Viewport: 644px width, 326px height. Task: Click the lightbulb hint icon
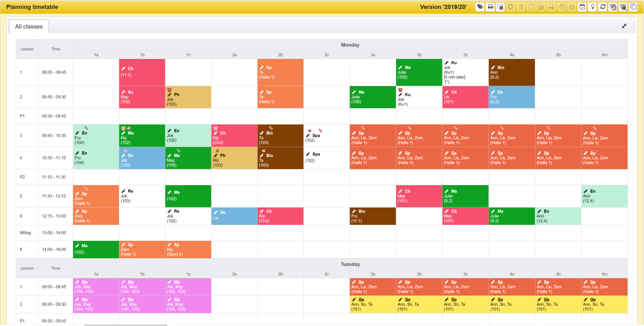(x=592, y=7)
